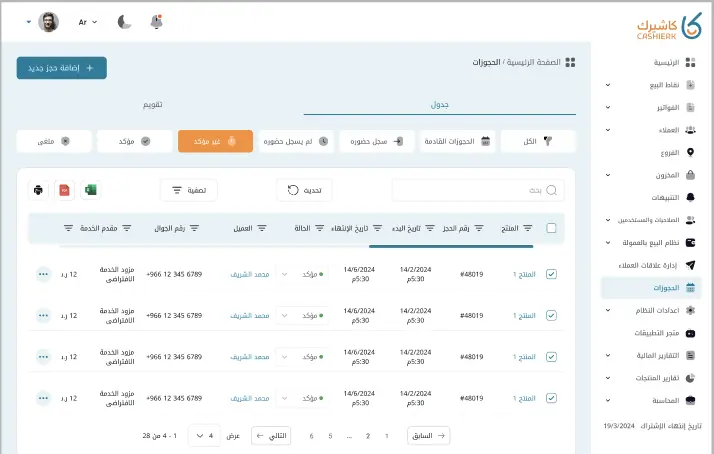The image size is (714, 454).
Task: Tick the select-all header checkbox
Action: [551, 228]
